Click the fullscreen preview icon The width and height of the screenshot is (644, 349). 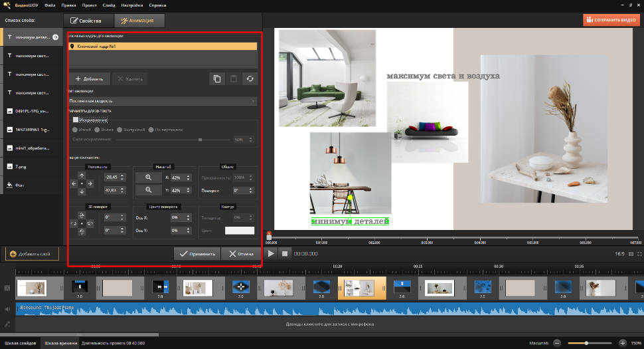tap(639, 254)
